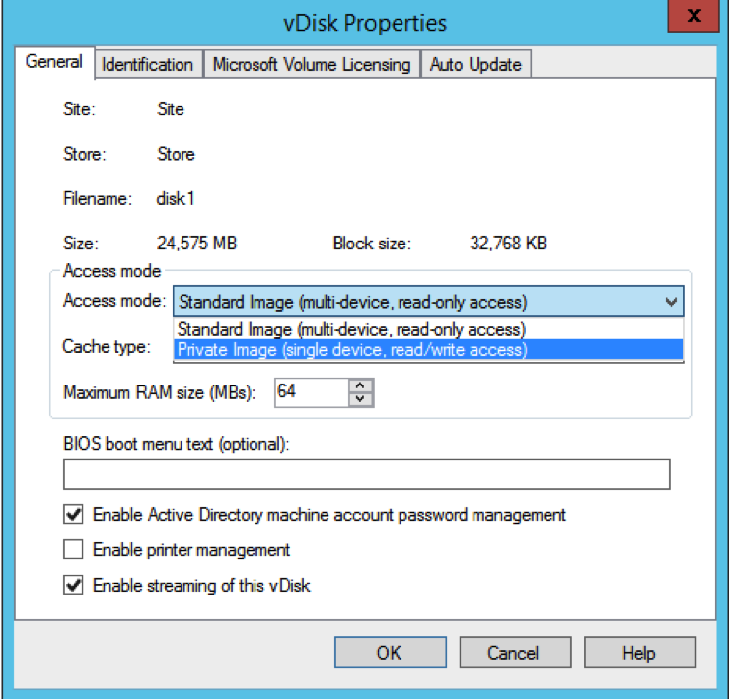The image size is (730, 700).
Task: Open the Identification tab
Action: (x=148, y=64)
